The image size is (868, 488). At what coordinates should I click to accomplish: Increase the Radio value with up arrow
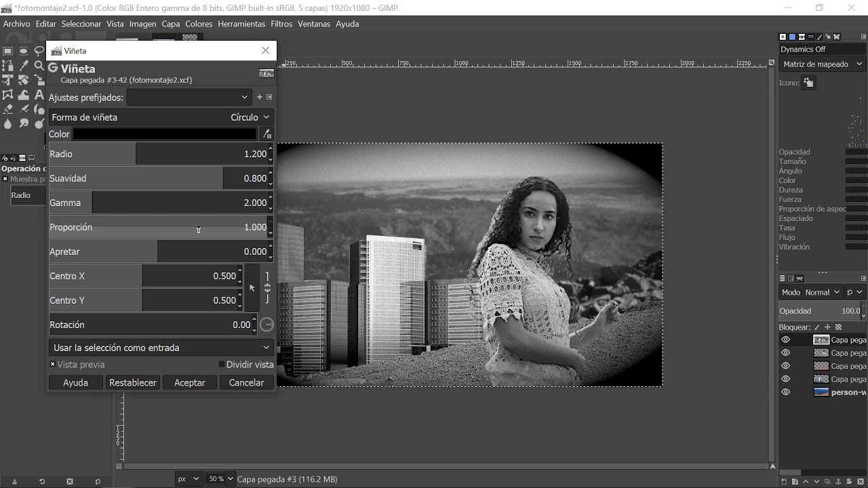point(271,149)
